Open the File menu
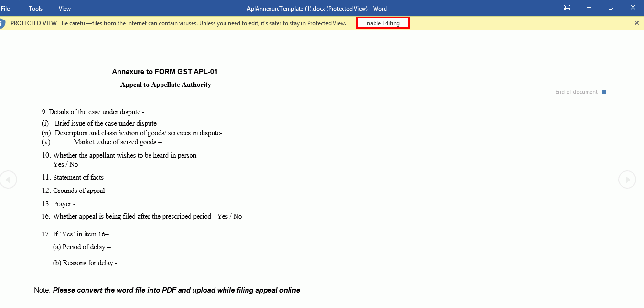Viewport: 644px width, 308px height. coord(6,8)
